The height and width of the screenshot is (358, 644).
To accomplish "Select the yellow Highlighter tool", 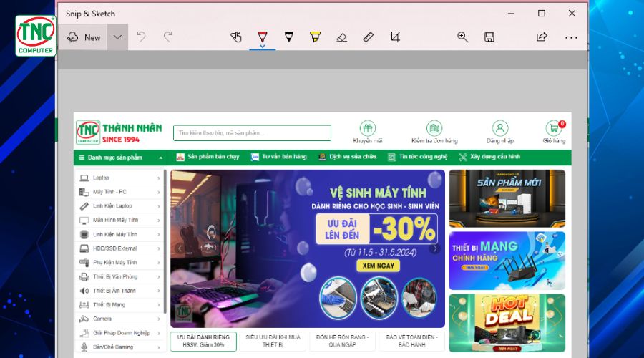I will (315, 37).
